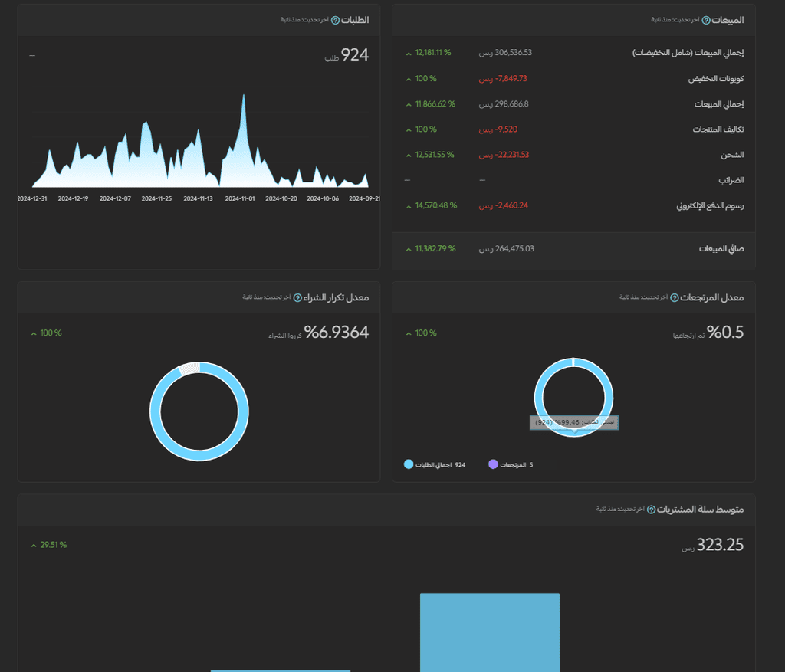Click the الشحن row label
The width and height of the screenshot is (785, 672).
(x=732, y=155)
